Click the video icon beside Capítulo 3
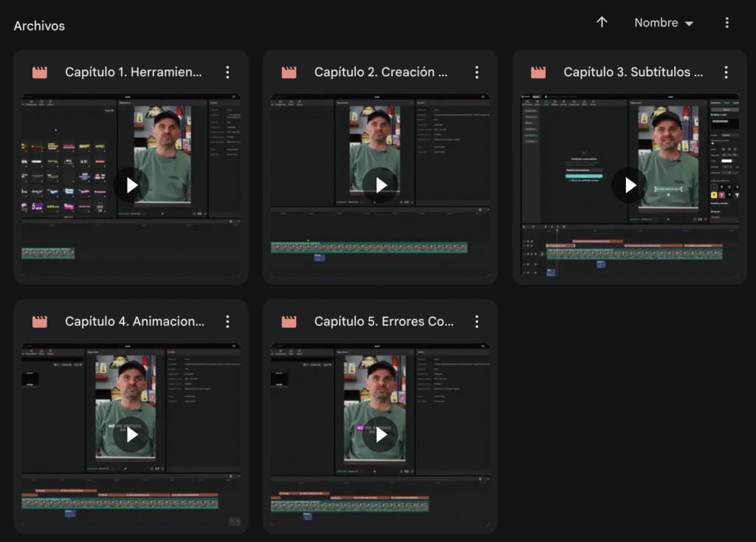The height and width of the screenshot is (542, 756). click(538, 72)
